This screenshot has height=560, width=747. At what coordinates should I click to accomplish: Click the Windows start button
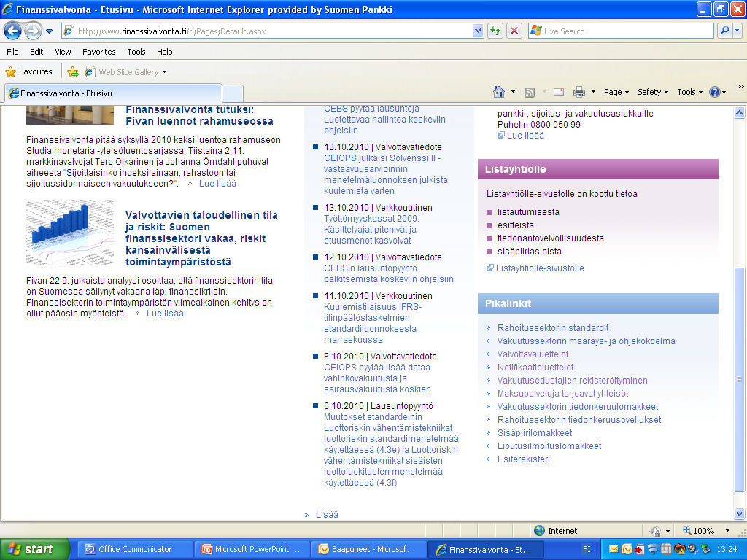[35, 549]
